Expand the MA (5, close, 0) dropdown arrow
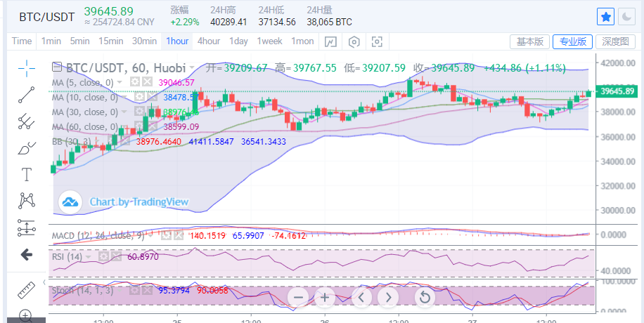The height and width of the screenshot is (323, 644). [x=120, y=82]
